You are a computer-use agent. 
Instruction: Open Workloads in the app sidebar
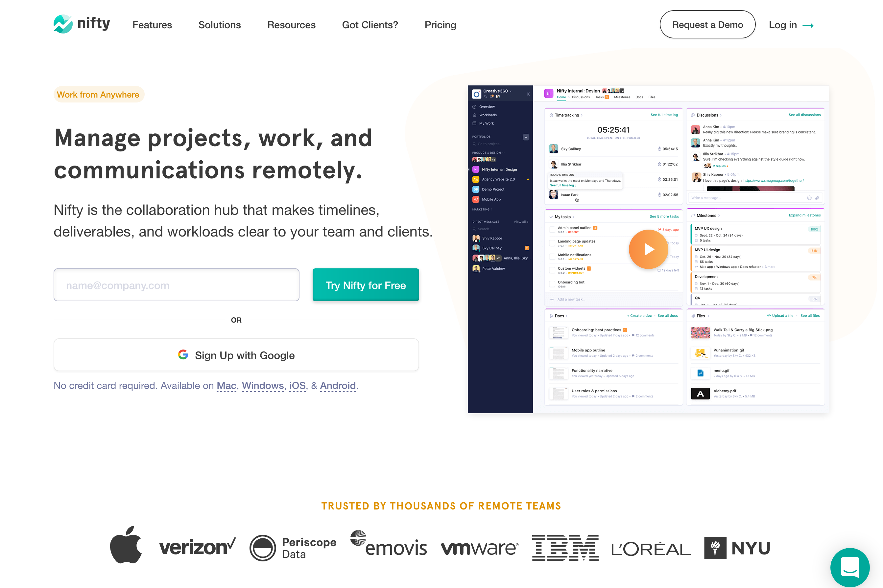pyautogui.click(x=485, y=115)
